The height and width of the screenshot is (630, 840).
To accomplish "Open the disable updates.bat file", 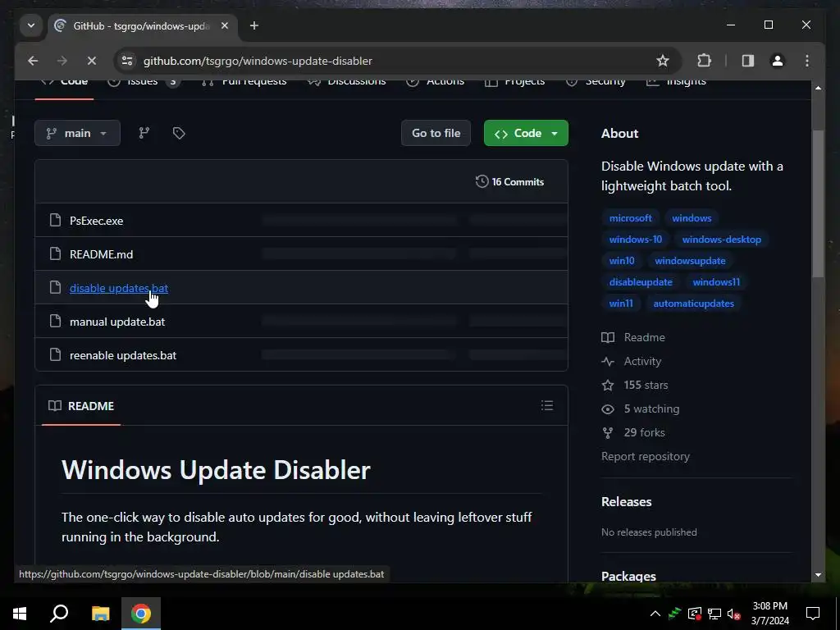I will point(119,288).
